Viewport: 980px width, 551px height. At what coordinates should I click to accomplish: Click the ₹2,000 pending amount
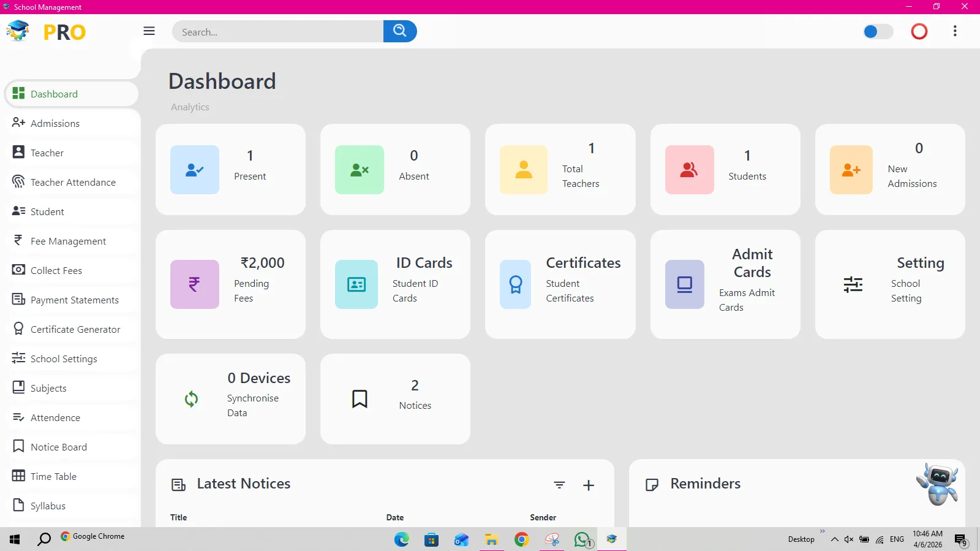[x=263, y=263]
